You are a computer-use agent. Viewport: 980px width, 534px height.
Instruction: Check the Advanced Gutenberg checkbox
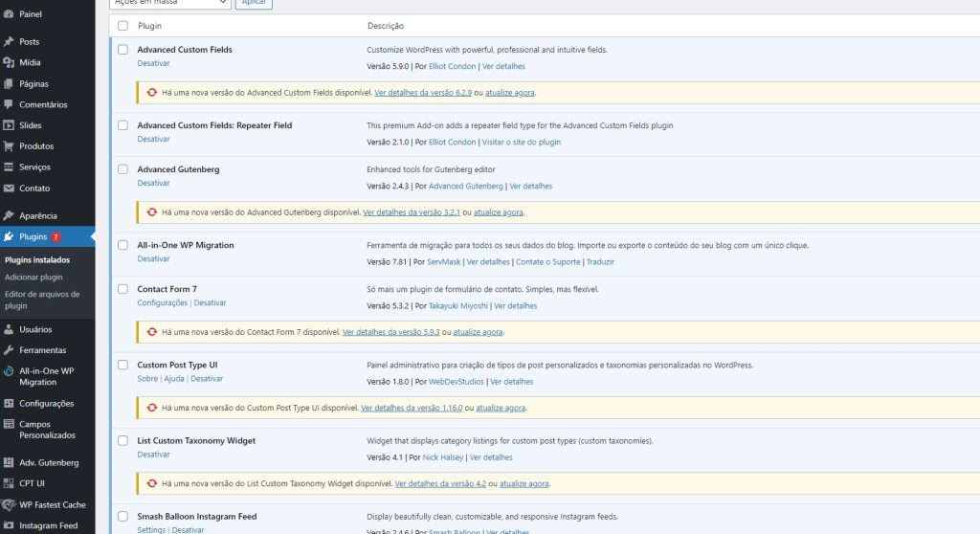122,168
